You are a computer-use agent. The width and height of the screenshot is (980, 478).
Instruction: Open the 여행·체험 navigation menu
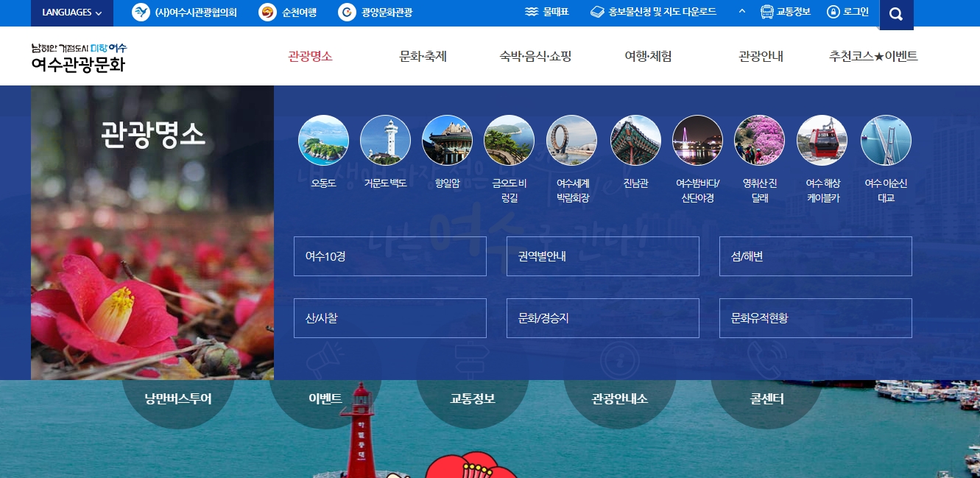coord(646,56)
